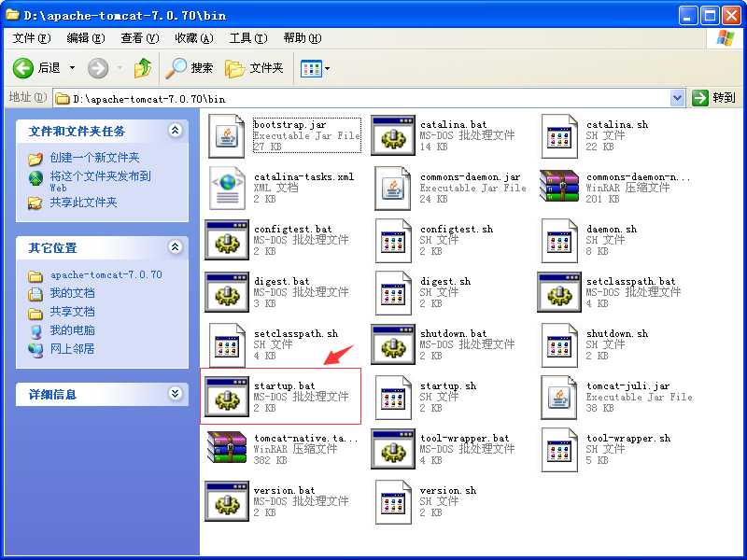Open 共享文档 link
The image size is (747, 560).
pyautogui.click(x=73, y=312)
